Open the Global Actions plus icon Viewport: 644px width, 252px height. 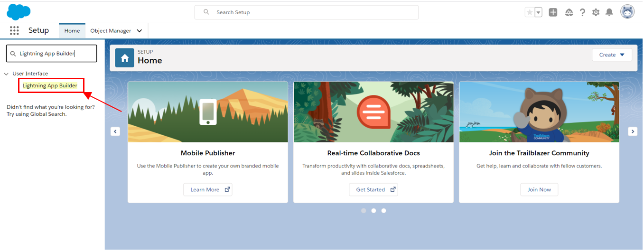(553, 12)
